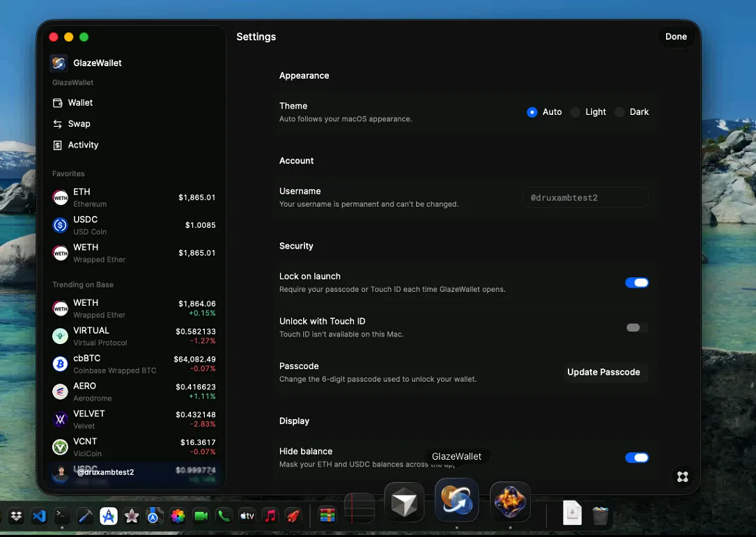Image resolution: width=756 pixels, height=537 pixels.
Task: Open FaceTime from the Dock
Action: pos(201,516)
